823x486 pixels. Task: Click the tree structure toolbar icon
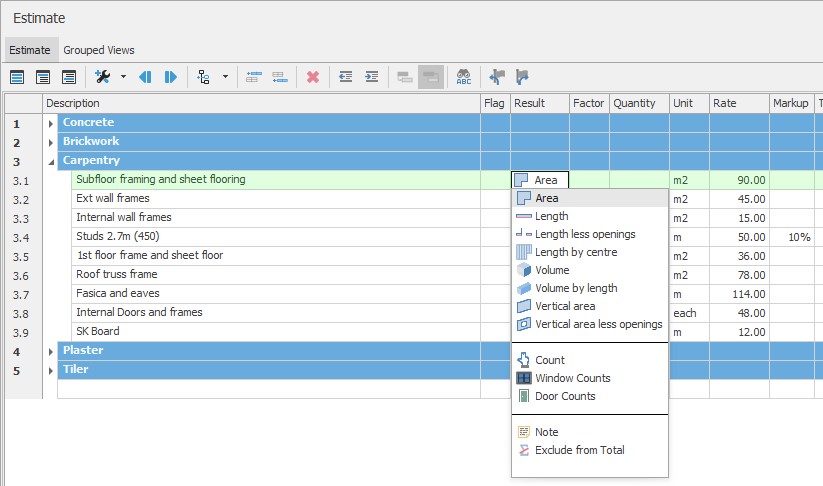(x=204, y=77)
